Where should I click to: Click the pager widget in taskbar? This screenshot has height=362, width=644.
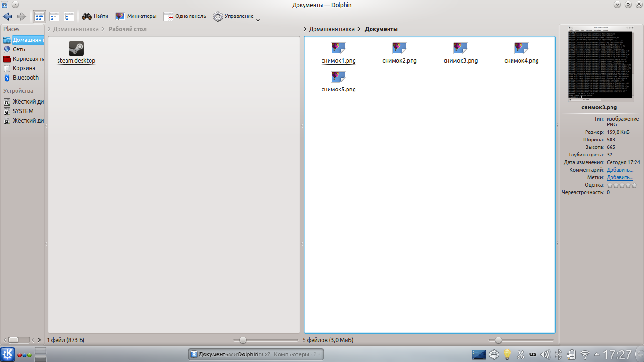(x=41, y=354)
